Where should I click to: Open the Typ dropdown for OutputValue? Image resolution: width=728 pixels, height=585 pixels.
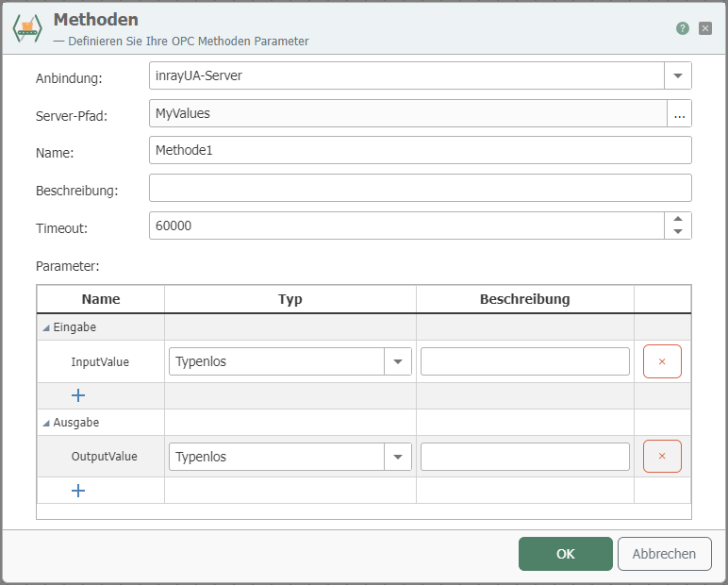(x=397, y=457)
